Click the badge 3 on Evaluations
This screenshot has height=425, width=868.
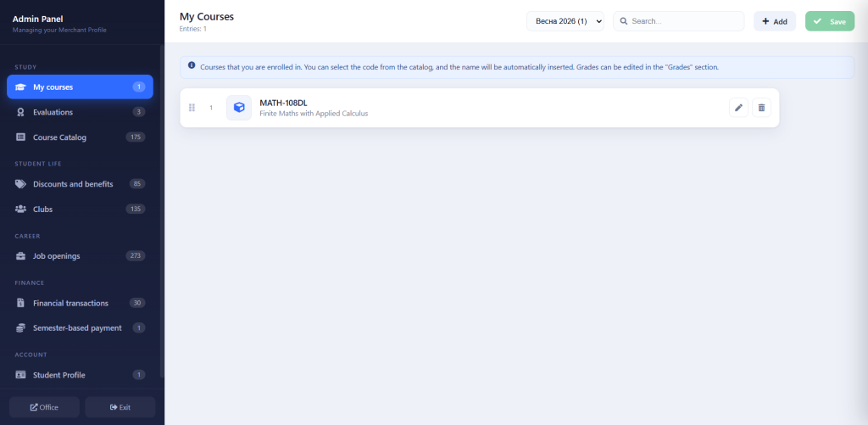point(139,112)
